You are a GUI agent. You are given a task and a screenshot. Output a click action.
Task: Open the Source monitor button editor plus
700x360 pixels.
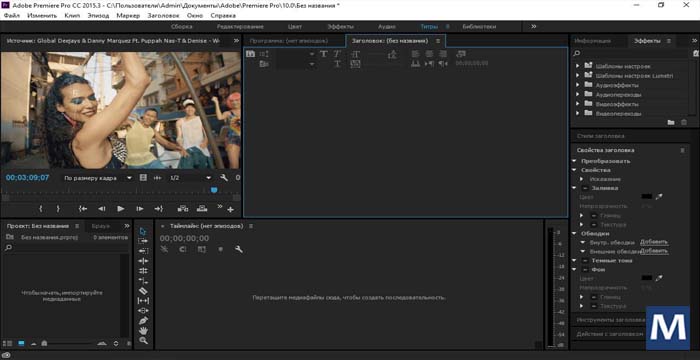230,209
